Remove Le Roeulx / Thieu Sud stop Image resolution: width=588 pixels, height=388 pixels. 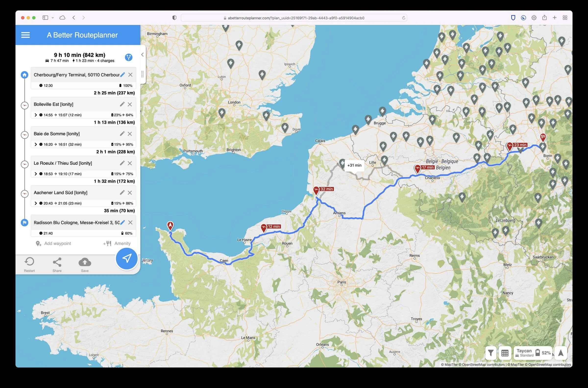pos(130,163)
